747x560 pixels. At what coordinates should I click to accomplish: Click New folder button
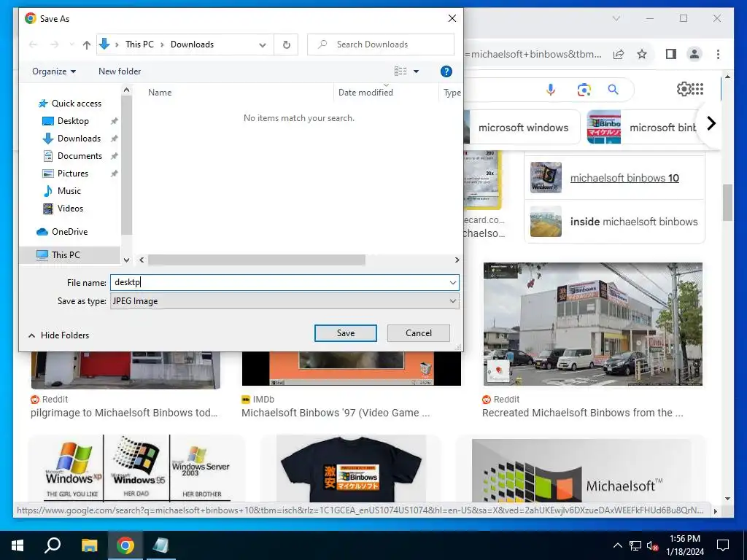coord(120,71)
